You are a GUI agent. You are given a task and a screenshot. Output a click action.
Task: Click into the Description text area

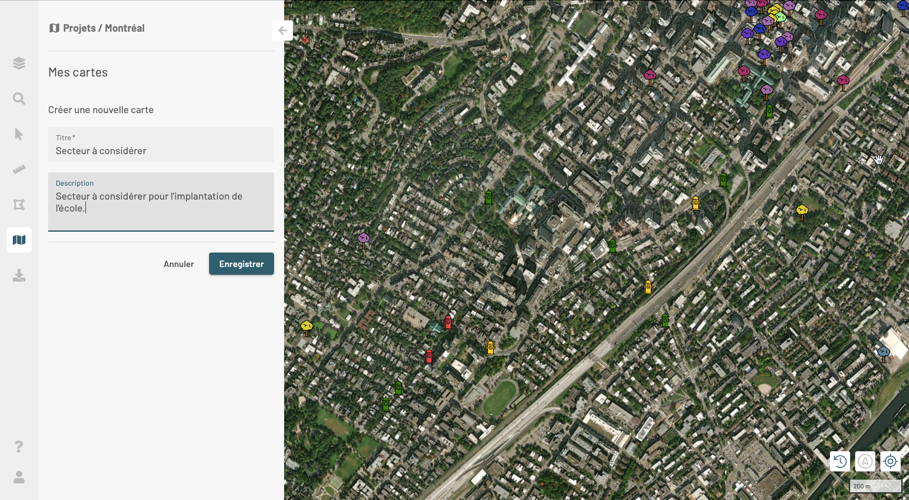[x=161, y=203]
